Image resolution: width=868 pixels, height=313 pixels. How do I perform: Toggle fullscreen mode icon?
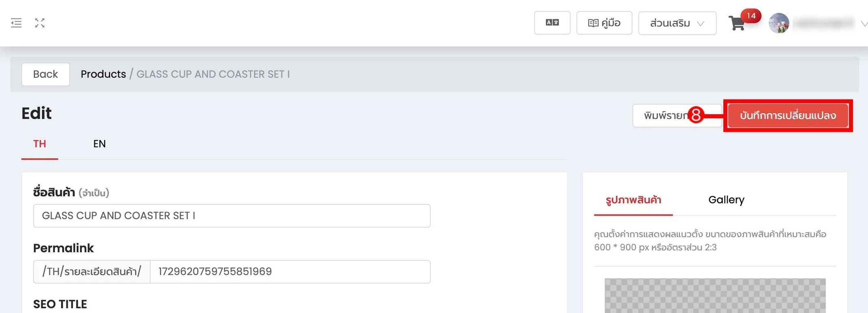tap(39, 23)
